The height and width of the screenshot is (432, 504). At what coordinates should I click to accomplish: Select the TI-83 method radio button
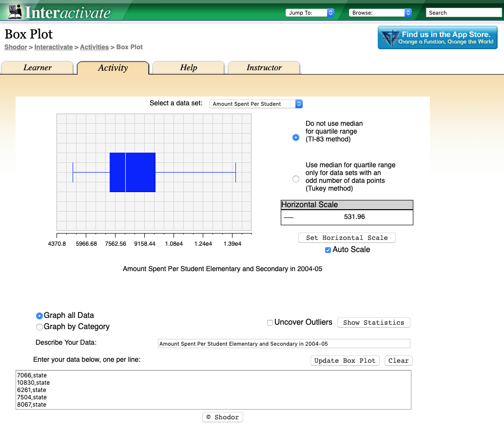click(296, 137)
